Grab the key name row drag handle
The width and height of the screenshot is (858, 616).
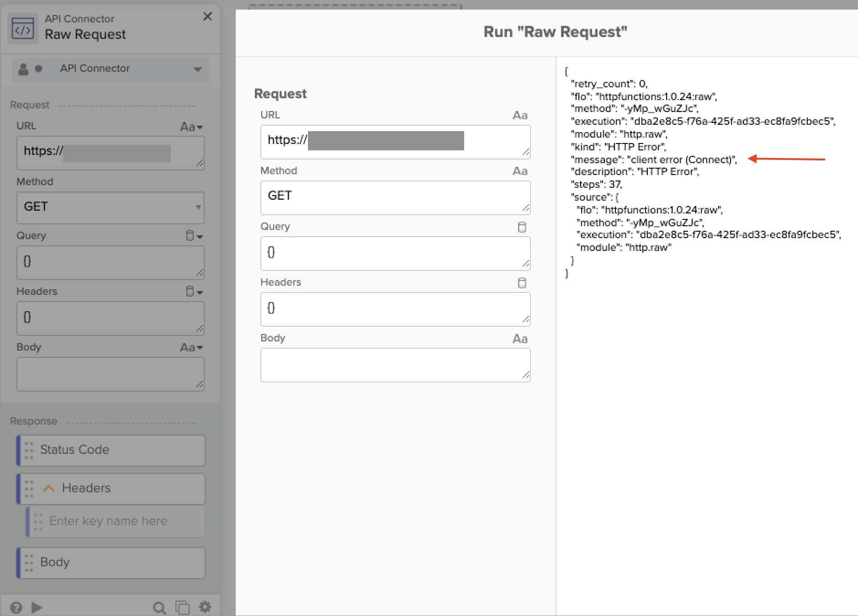[38, 521]
